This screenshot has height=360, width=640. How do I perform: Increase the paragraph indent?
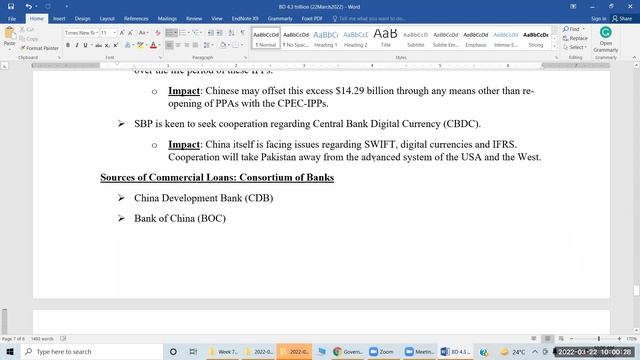(x=220, y=33)
